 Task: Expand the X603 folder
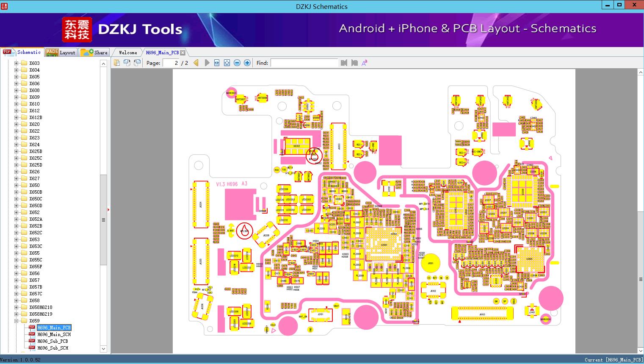[17, 63]
